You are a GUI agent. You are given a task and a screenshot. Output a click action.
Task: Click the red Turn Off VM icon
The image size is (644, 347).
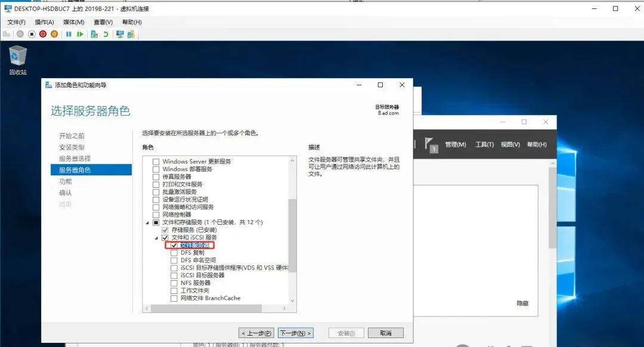[x=42, y=34]
